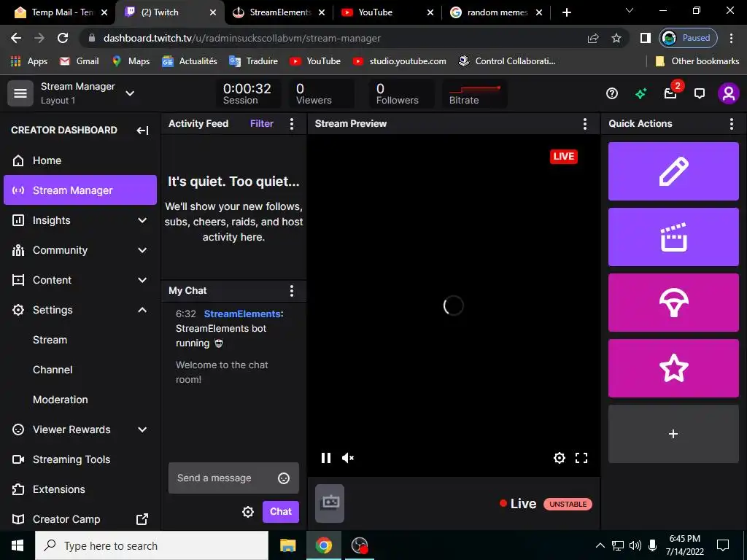Click the Edit Stream Info pencil action
The width and height of the screenshot is (747, 560).
(x=673, y=171)
